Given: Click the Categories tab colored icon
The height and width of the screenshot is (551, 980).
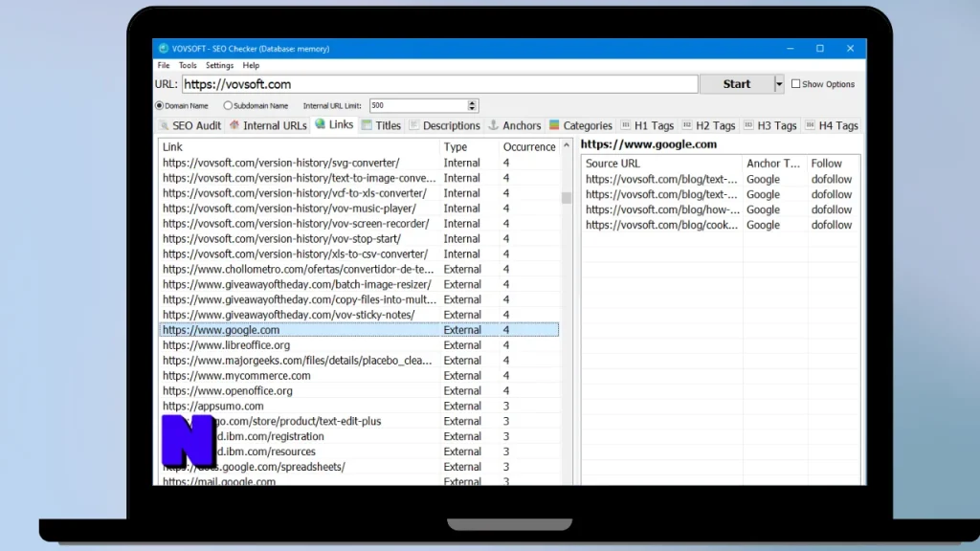Looking at the screenshot, I should (554, 125).
